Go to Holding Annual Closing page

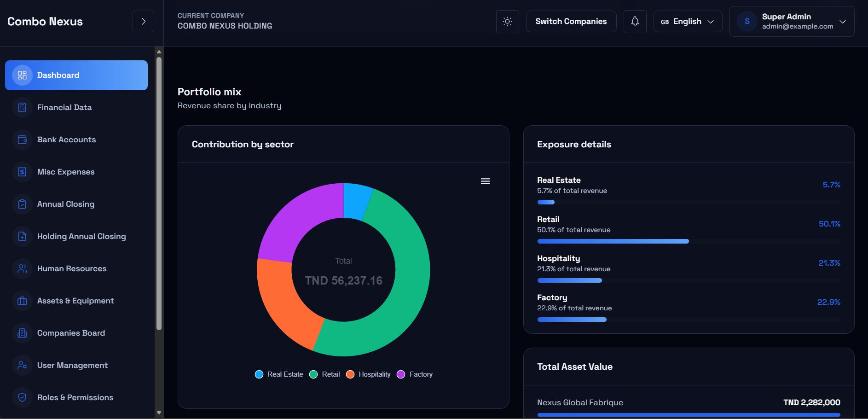click(x=81, y=236)
